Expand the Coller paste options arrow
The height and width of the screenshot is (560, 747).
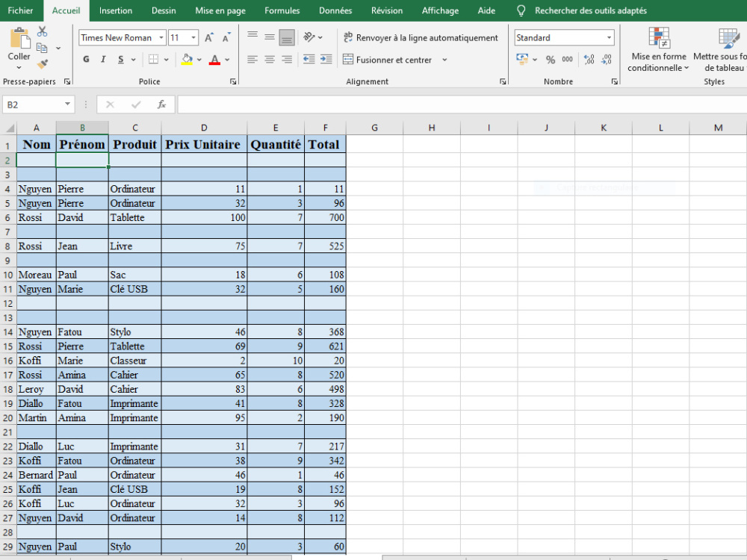click(19, 68)
